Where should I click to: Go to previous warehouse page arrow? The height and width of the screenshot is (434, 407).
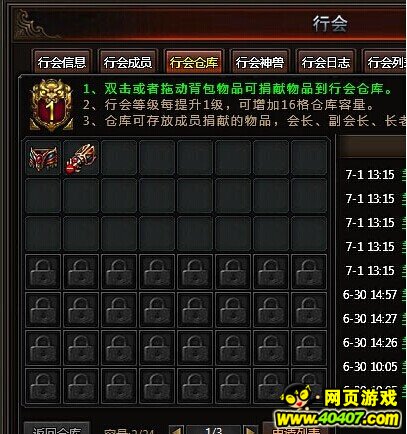click(x=176, y=430)
